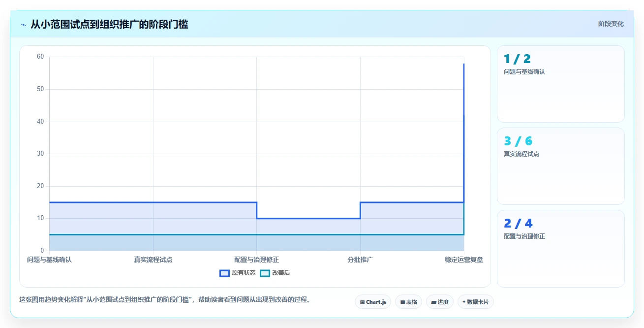
Task: Click the 阶段变化 tag in header
Action: tap(611, 24)
